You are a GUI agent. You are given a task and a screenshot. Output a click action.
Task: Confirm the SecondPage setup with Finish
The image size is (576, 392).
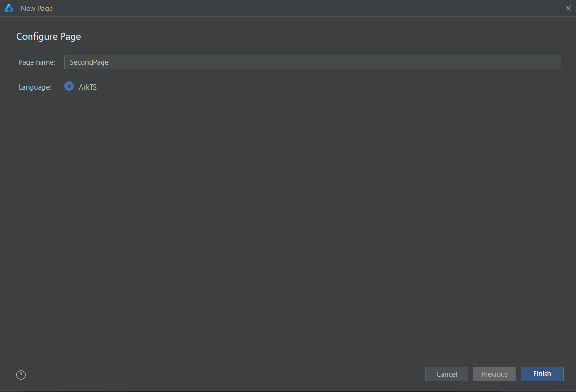click(x=542, y=374)
